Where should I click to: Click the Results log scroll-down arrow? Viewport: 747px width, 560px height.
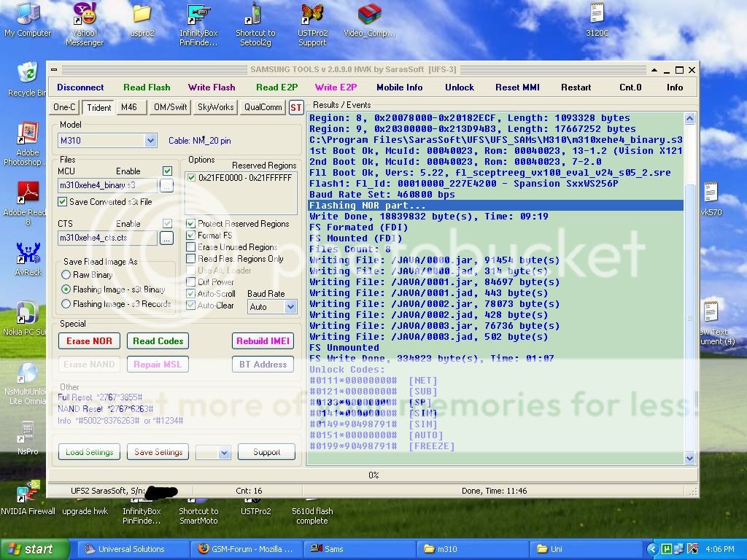[689, 458]
